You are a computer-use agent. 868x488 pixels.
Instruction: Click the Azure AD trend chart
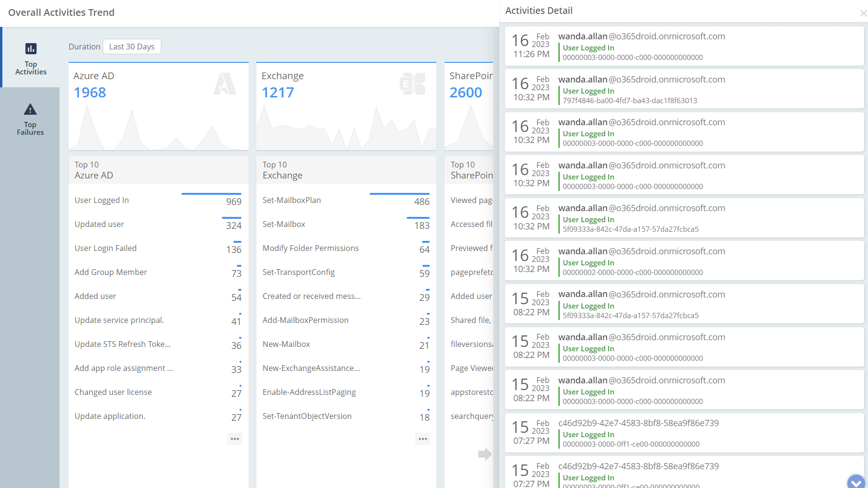click(x=158, y=128)
